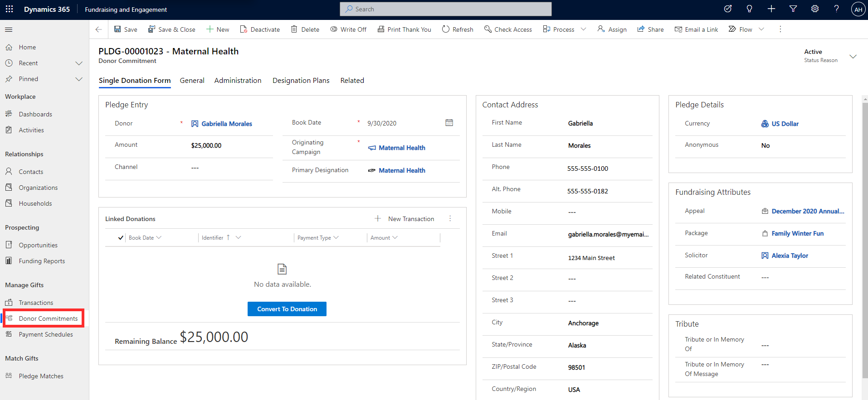
Task: Click Email a Link
Action: (x=696, y=29)
